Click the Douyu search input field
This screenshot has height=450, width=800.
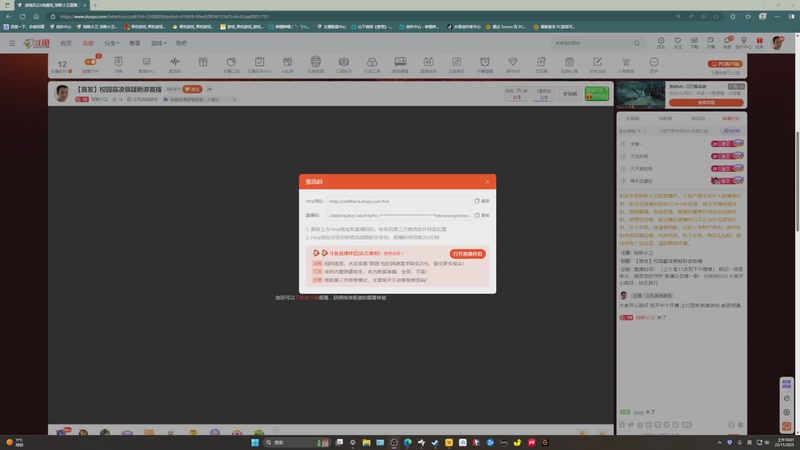(x=592, y=43)
